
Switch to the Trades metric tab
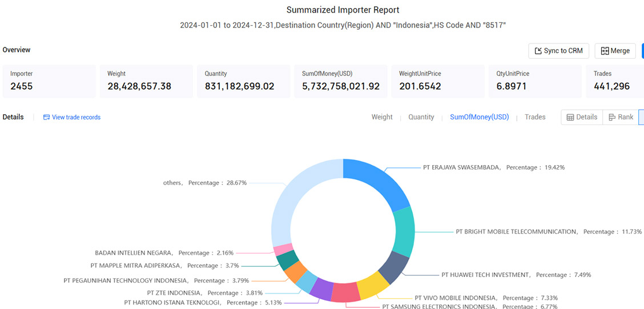535,117
